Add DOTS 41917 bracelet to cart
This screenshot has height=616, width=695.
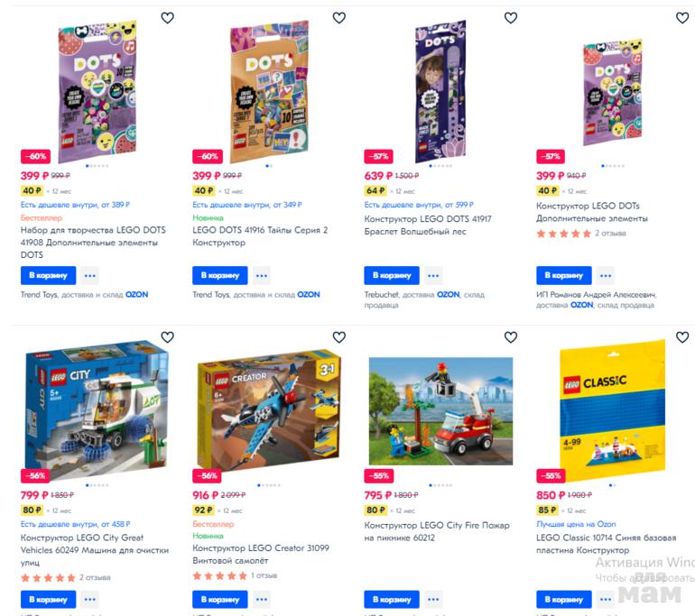[x=392, y=275]
